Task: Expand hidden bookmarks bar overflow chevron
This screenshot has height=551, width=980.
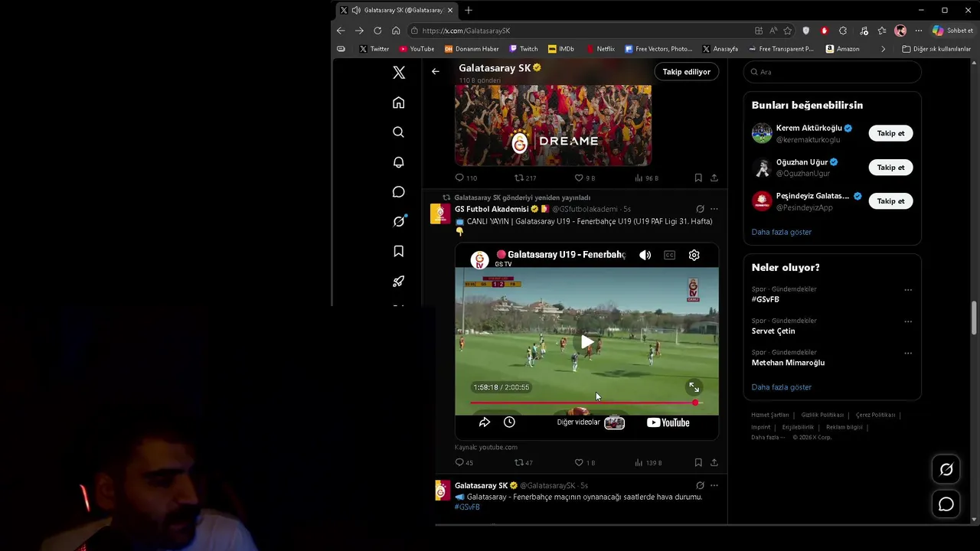Action: coord(883,49)
